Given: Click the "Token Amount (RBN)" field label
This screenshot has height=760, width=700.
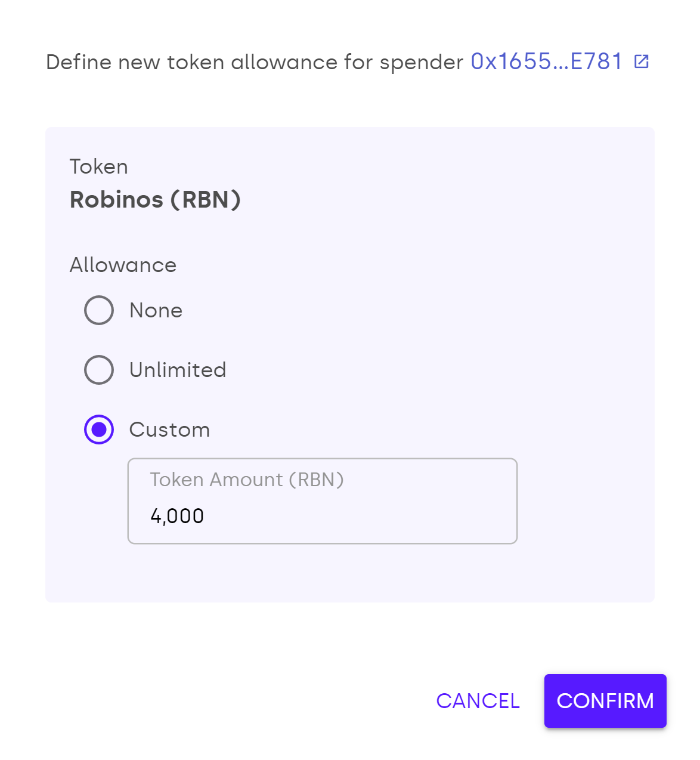Looking at the screenshot, I should pyautogui.click(x=246, y=480).
